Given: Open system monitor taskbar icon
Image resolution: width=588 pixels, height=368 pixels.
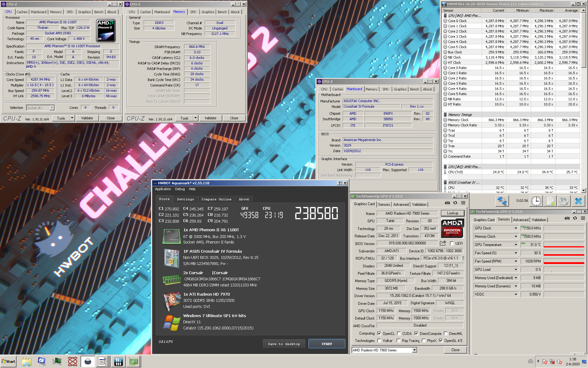Looking at the screenshot, I should [x=57, y=362].
